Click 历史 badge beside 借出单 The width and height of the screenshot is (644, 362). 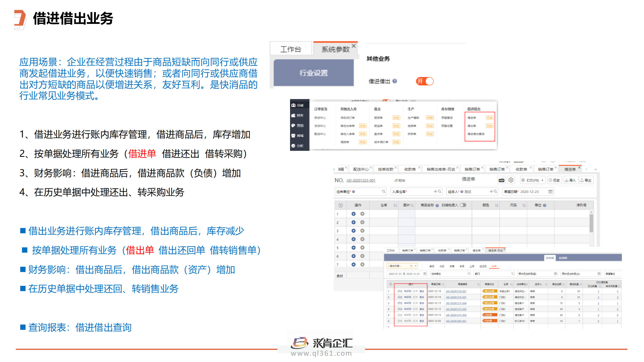pos(490,126)
